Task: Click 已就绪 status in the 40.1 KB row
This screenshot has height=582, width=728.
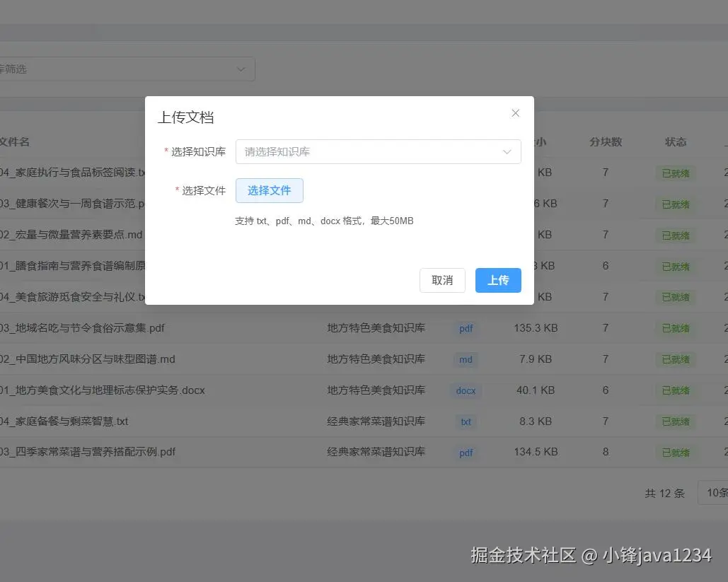Action: [676, 391]
